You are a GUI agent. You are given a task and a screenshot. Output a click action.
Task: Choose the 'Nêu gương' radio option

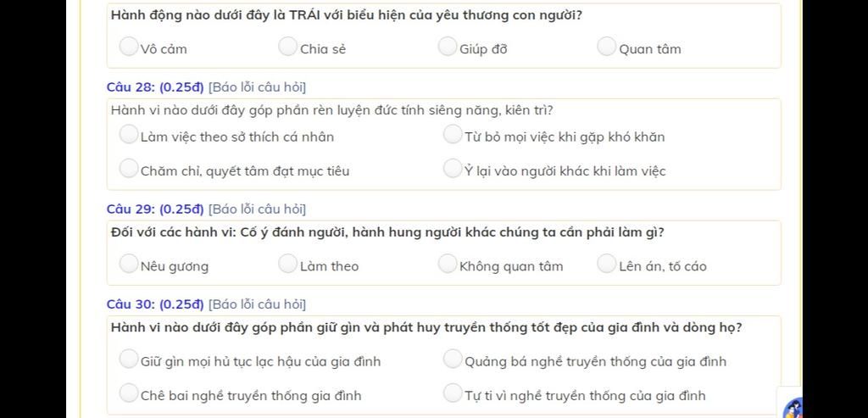tap(129, 264)
